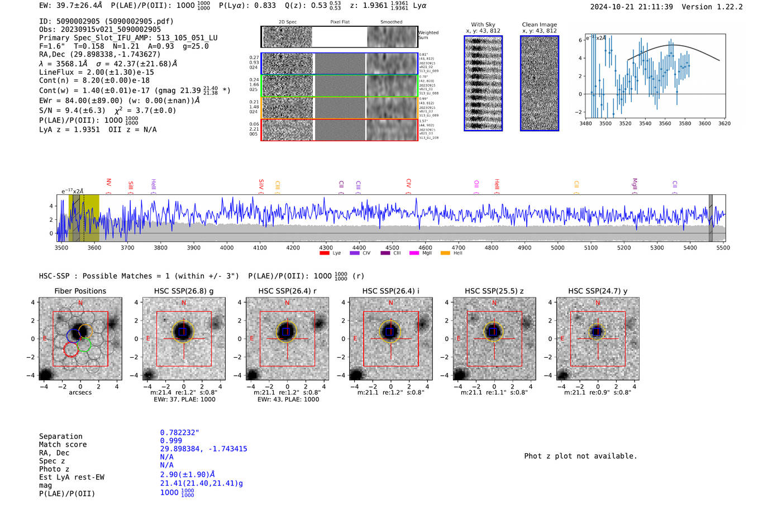
Task: Select the orange CIII line marker
Action: [278, 187]
